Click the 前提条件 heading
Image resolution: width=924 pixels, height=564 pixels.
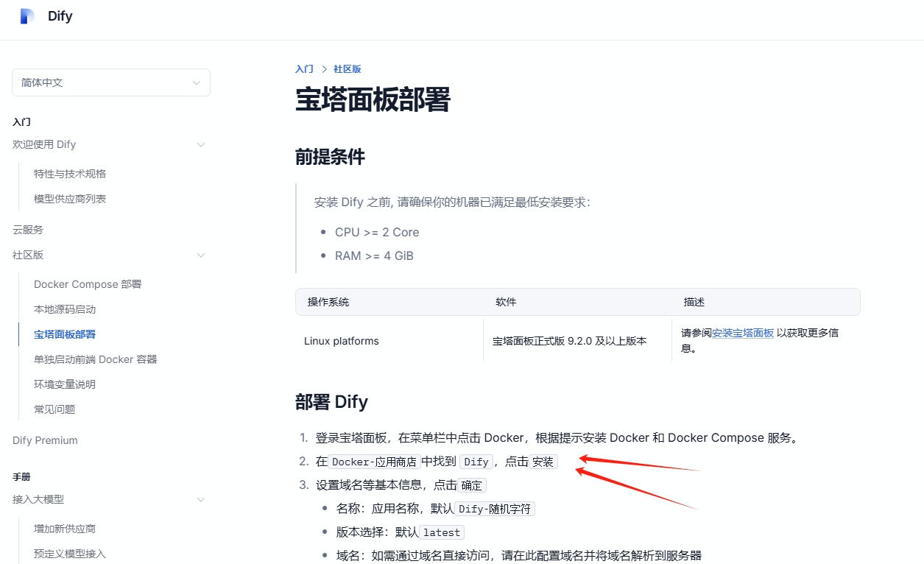[x=331, y=157]
